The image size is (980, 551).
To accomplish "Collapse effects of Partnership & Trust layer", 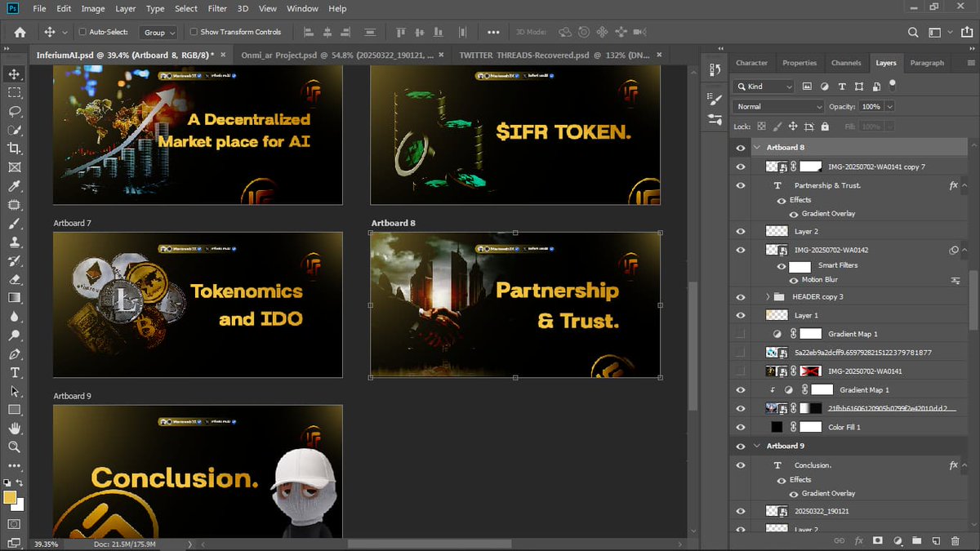I will [x=966, y=185].
